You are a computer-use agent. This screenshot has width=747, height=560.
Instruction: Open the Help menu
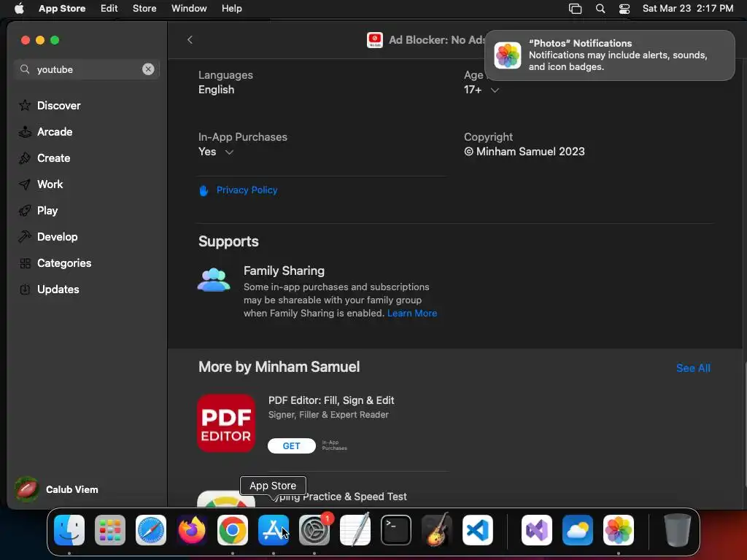click(x=231, y=9)
